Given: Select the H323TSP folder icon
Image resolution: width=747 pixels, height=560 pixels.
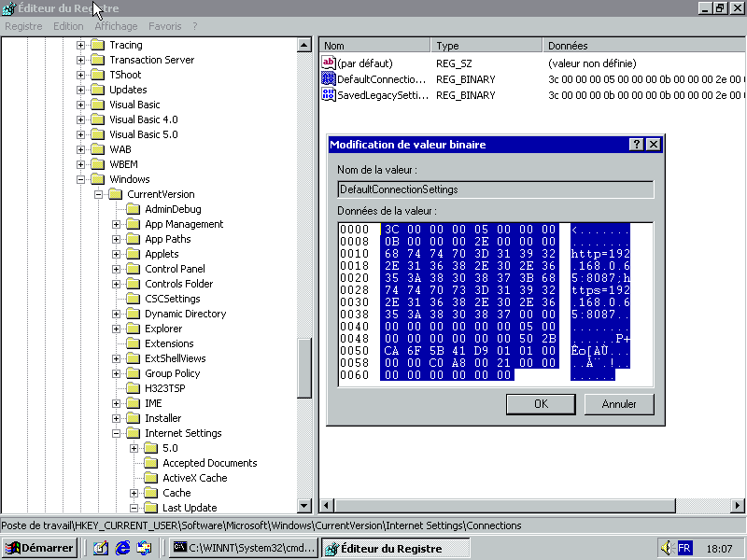Looking at the screenshot, I should (134, 388).
